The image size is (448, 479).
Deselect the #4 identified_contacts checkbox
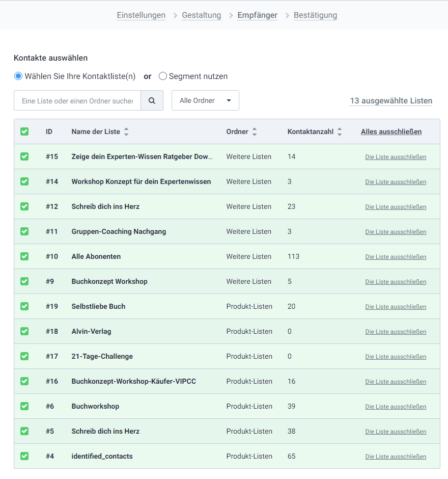tap(24, 456)
